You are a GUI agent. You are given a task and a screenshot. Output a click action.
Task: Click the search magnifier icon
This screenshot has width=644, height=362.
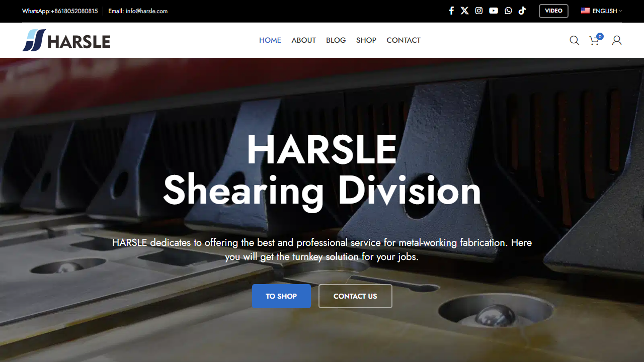pos(574,40)
